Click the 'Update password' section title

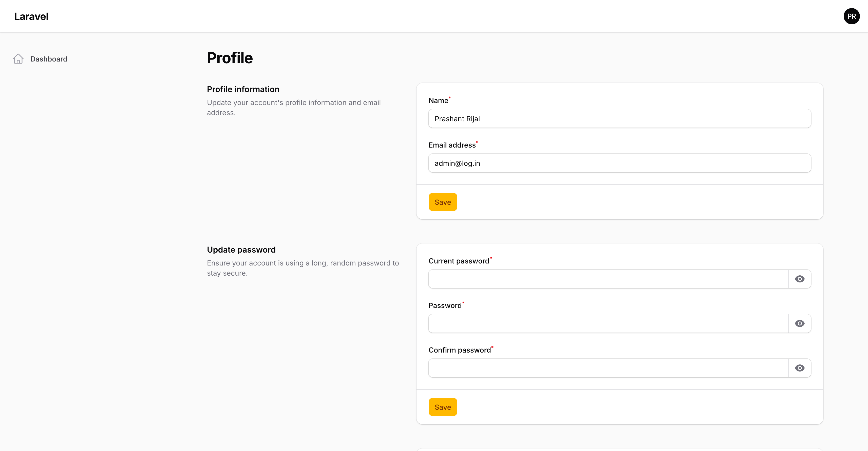pos(241,250)
